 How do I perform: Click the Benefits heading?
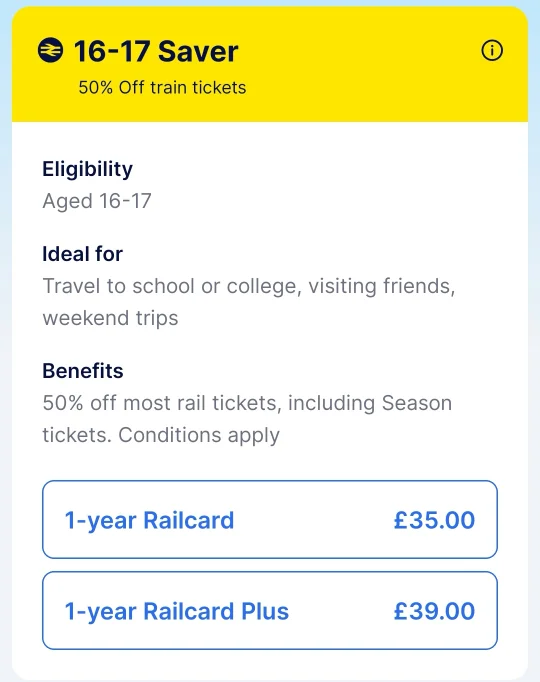pos(83,371)
